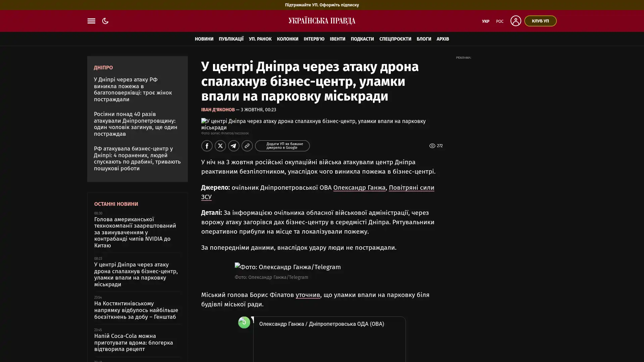
Task: Open the Подкасти section
Action: [x=362, y=39]
